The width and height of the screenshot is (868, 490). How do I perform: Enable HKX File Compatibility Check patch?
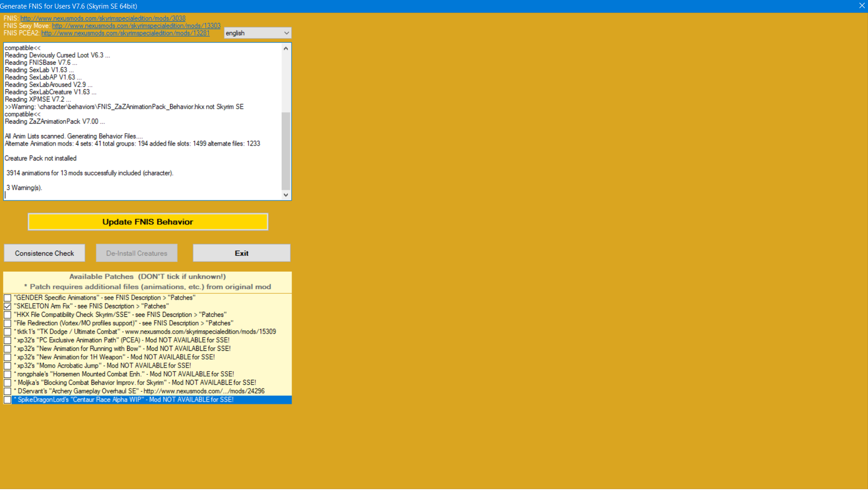[8, 315]
